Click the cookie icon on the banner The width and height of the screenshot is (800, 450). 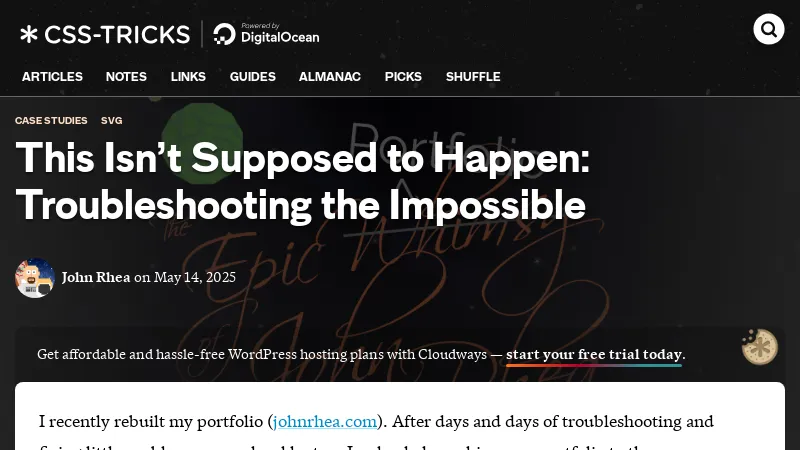coord(760,347)
